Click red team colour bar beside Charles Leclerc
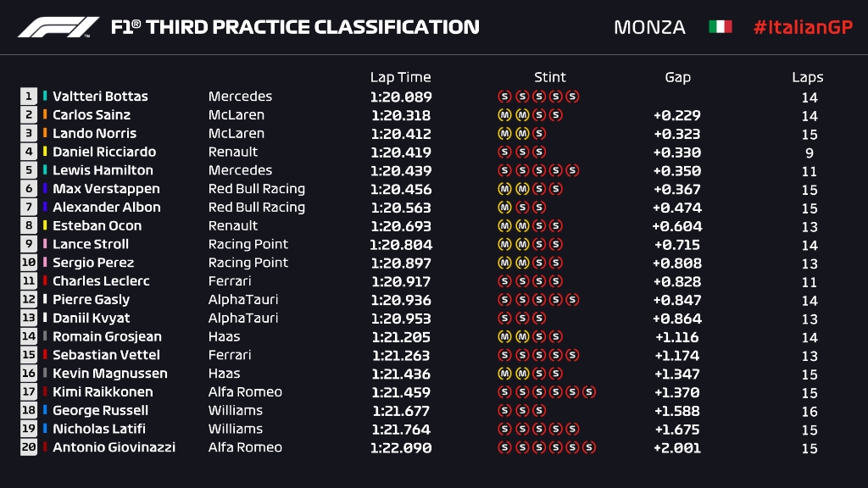The width and height of the screenshot is (868, 488). click(46, 281)
